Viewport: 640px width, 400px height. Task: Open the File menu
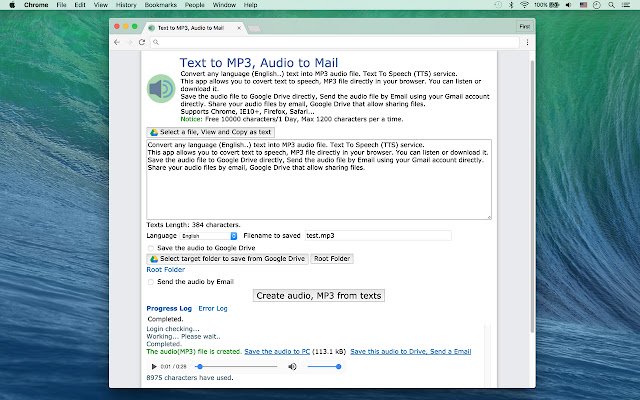pos(61,5)
